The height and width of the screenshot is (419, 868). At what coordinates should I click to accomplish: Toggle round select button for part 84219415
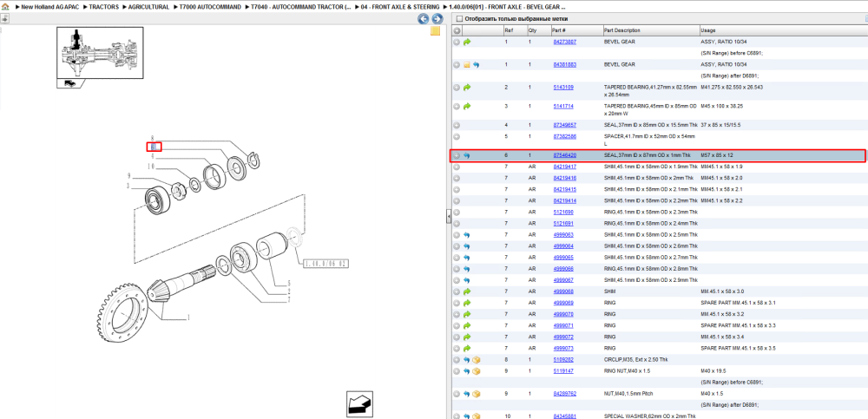click(457, 189)
